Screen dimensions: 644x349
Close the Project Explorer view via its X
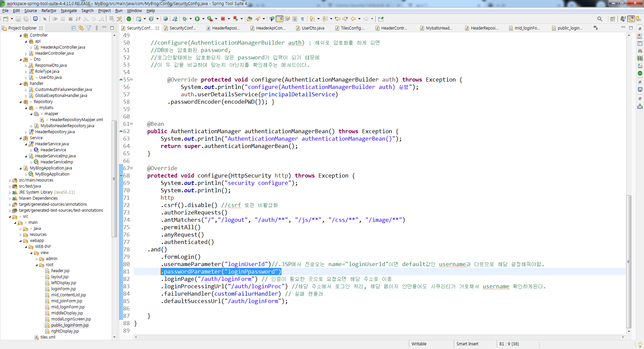[41, 28]
